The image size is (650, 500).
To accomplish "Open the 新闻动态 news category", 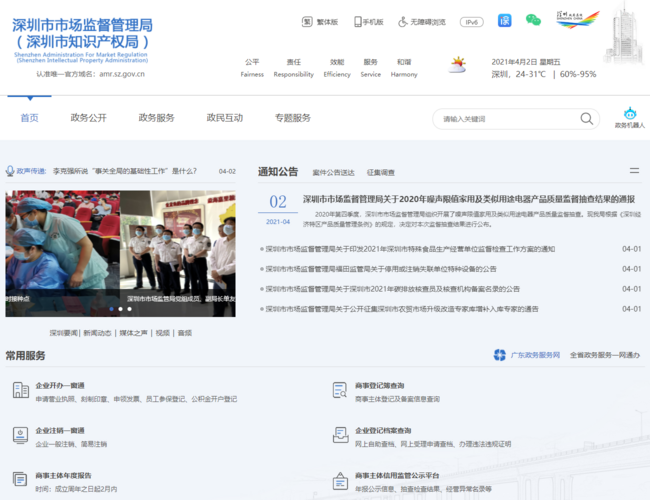I will (x=97, y=333).
